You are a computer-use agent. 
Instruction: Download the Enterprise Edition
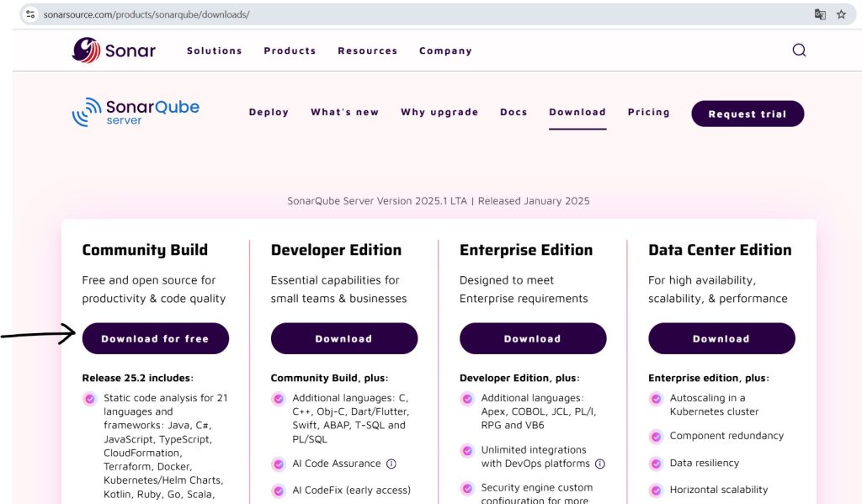coord(533,338)
